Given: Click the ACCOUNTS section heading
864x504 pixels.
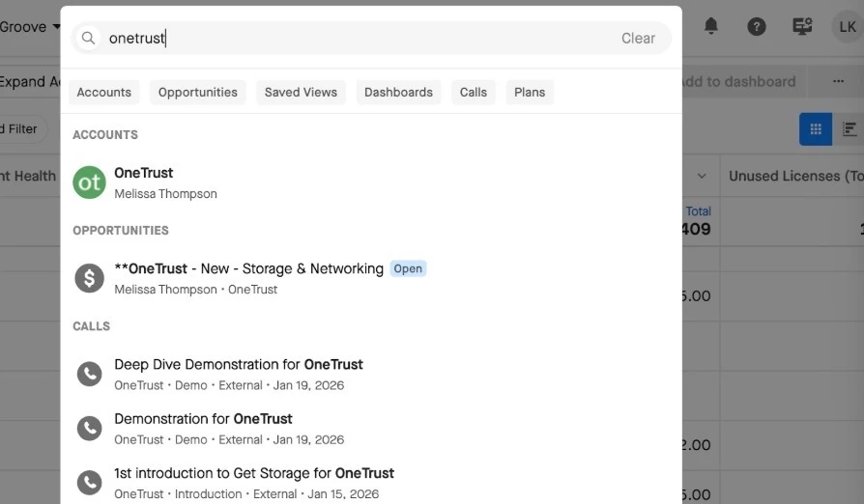Looking at the screenshot, I should tap(105, 135).
